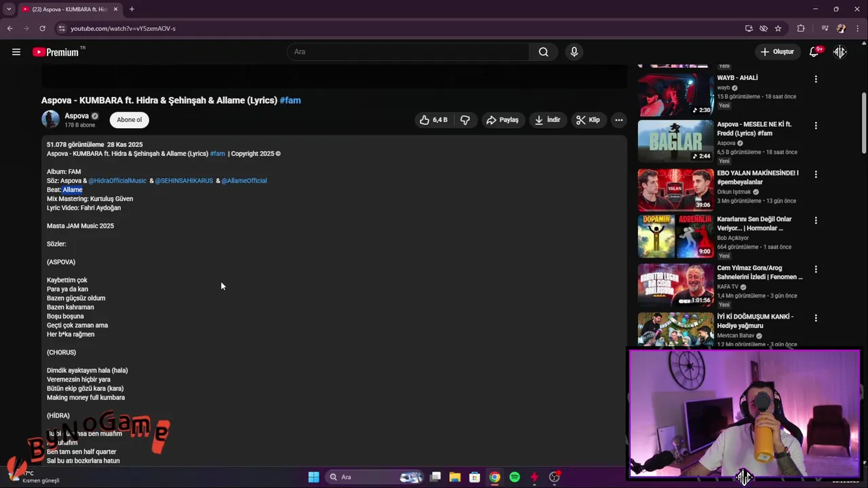
Task: Switch to Spotify on the taskbar
Action: click(x=515, y=477)
